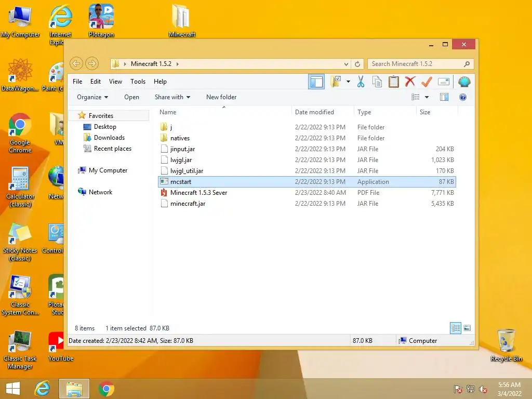Click the red X Delete toolbar icon
532x399 pixels.
tap(410, 82)
